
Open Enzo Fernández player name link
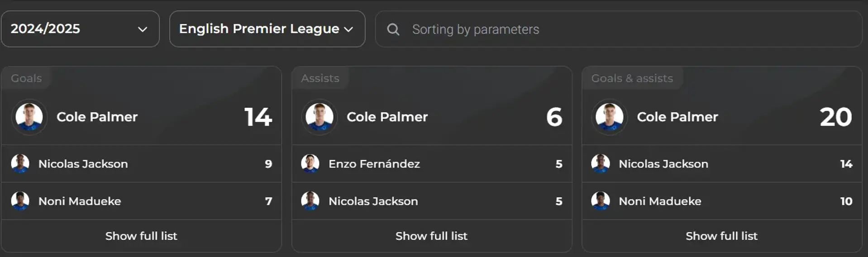click(x=374, y=164)
